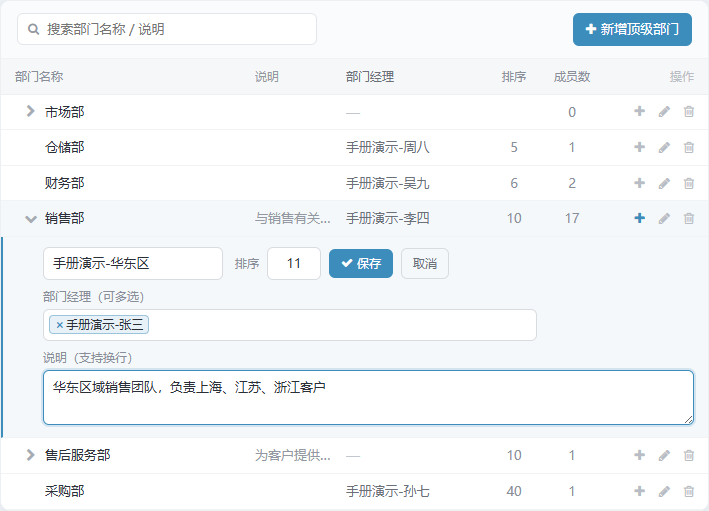Click the 部门经理 (可多选) label
The height and width of the screenshot is (511, 709).
point(94,297)
